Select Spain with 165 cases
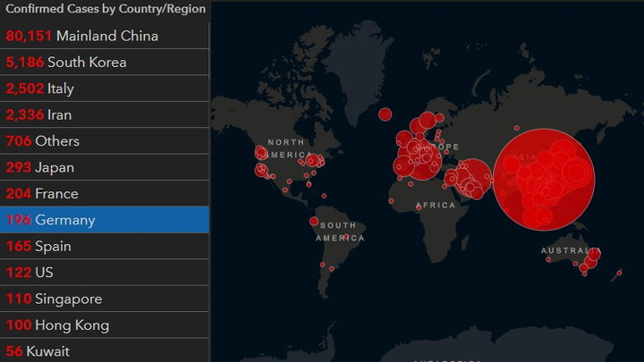The width and height of the screenshot is (644, 362). (105, 246)
